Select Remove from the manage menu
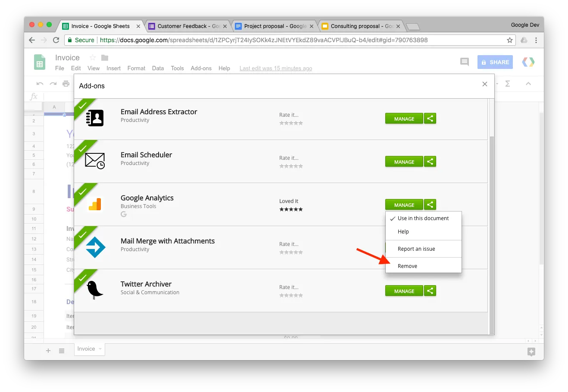The height and width of the screenshot is (392, 568). pyautogui.click(x=407, y=266)
